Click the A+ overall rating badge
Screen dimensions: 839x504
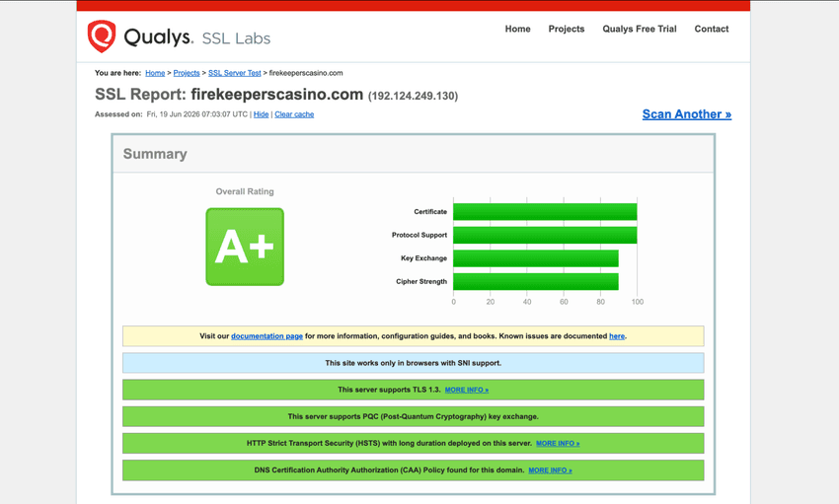tap(245, 247)
